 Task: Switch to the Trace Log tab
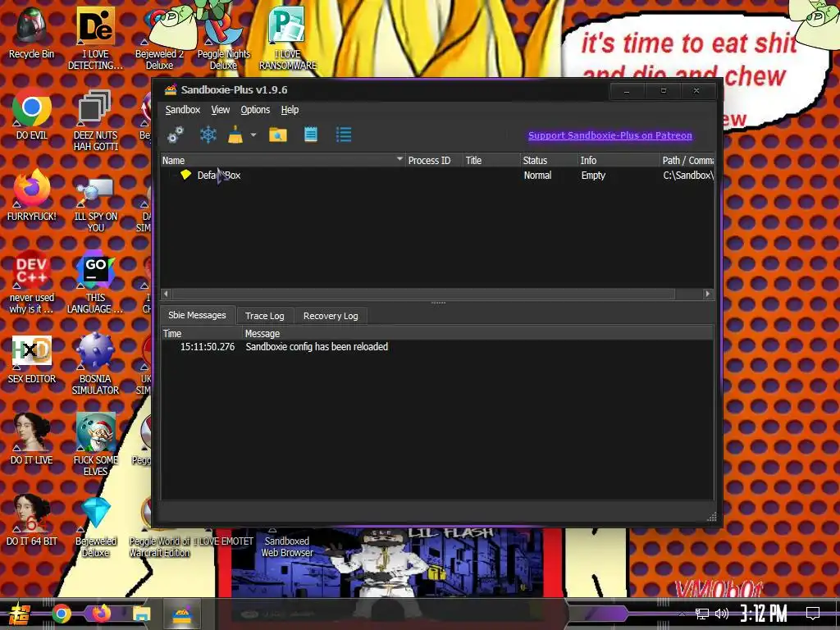265,316
